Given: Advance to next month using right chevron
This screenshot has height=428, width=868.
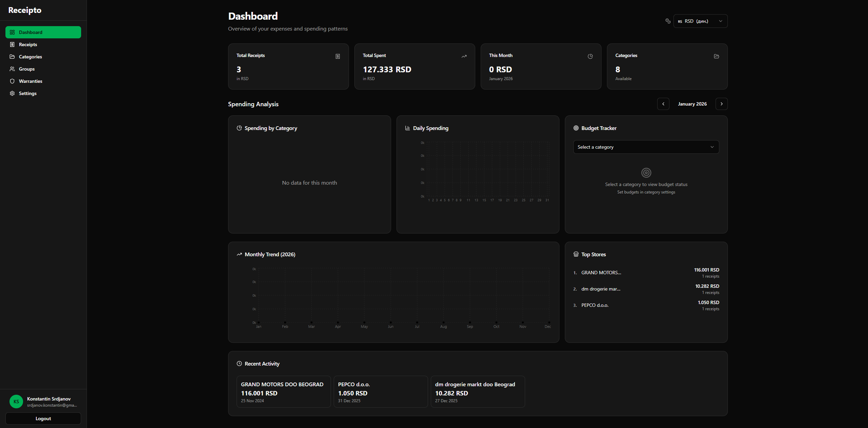Looking at the screenshot, I should click(721, 104).
